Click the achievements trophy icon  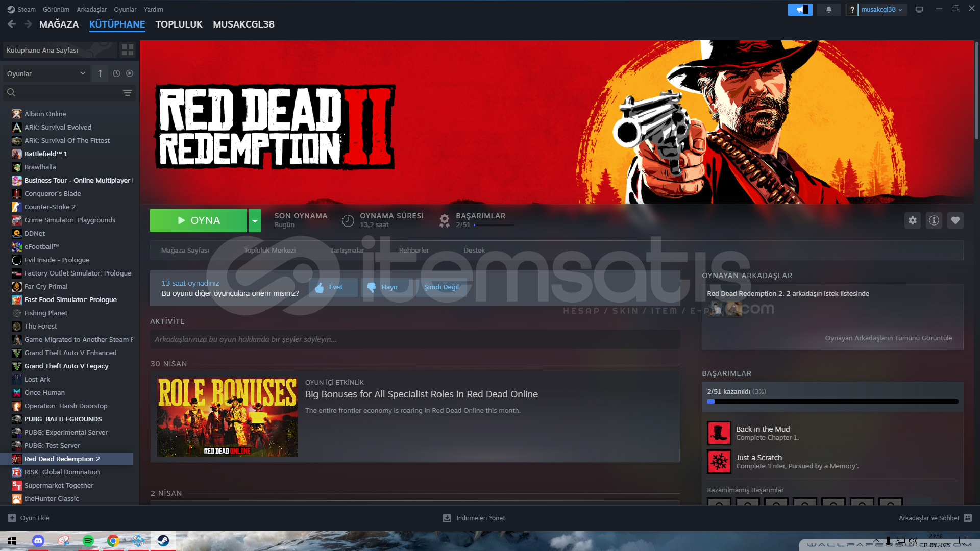[445, 220]
